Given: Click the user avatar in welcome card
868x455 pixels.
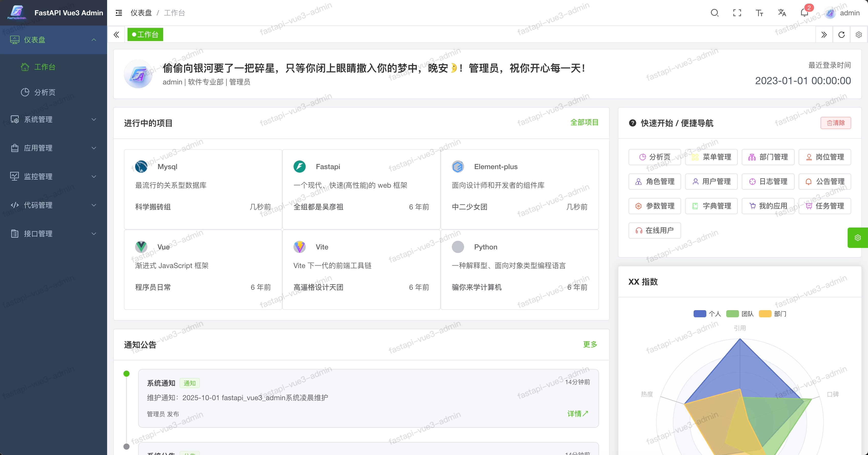Looking at the screenshot, I should tap(138, 74).
